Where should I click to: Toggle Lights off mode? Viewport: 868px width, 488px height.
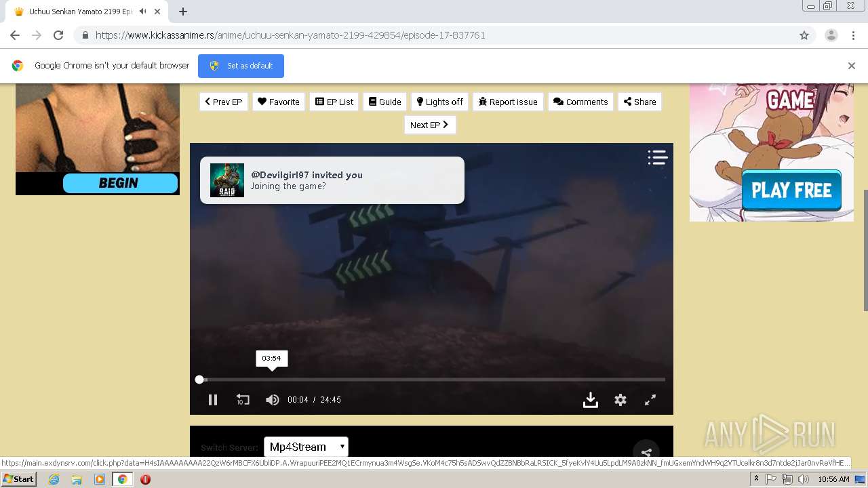click(x=440, y=102)
